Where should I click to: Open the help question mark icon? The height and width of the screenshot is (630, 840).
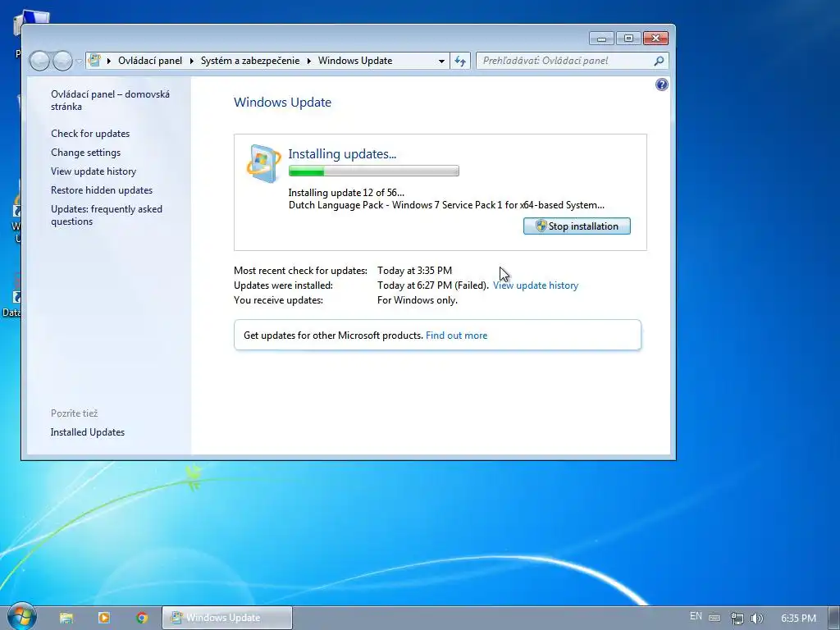tap(662, 84)
